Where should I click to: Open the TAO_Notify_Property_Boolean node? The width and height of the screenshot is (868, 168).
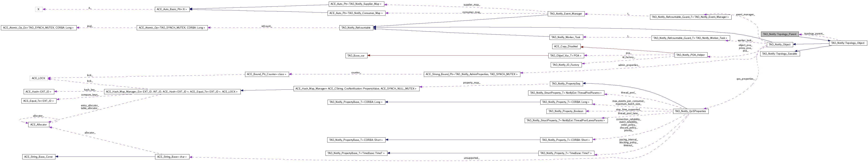pyautogui.click(x=566, y=111)
